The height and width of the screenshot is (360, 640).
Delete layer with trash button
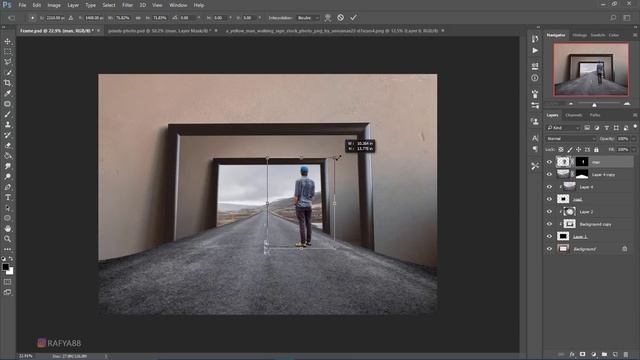pos(626,354)
